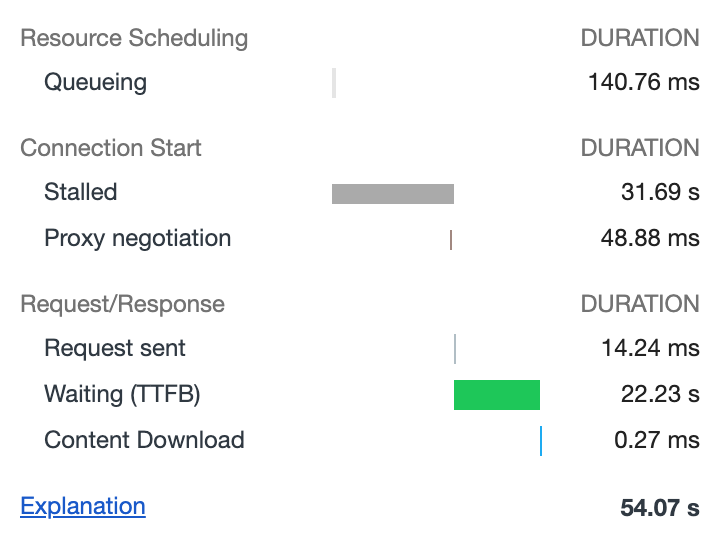Image resolution: width=728 pixels, height=546 pixels.
Task: Click the blue Content Download marker
Action: pyautogui.click(x=541, y=441)
